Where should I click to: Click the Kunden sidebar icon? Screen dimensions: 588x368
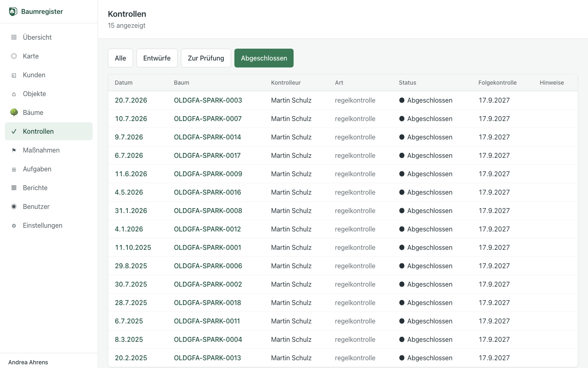click(x=14, y=75)
